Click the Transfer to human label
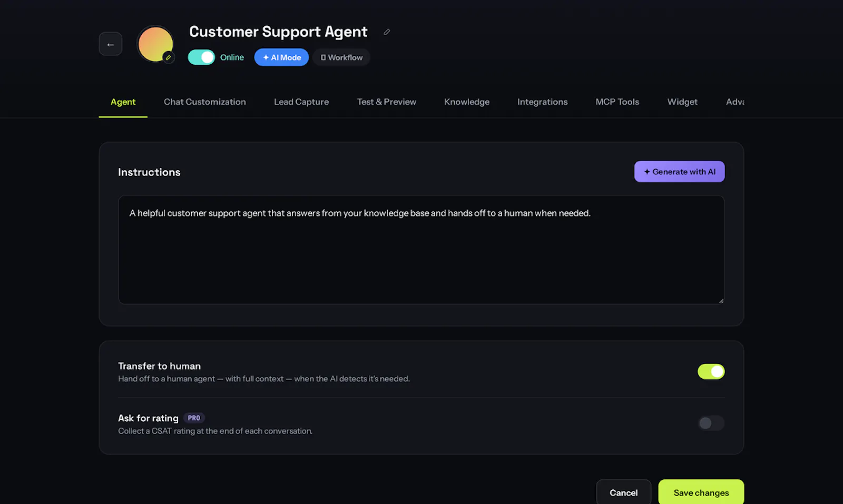 [x=159, y=366]
